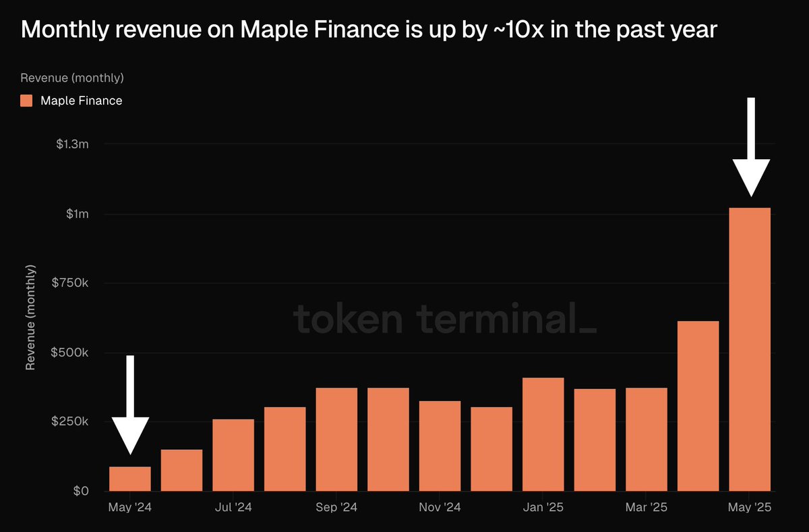Click the Maple Finance legend label
Viewport: 809px width, 532px height.
(82, 100)
